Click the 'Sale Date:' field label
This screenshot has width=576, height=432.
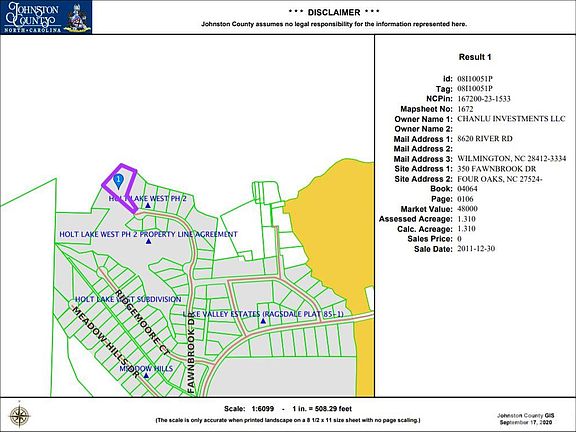pos(433,249)
